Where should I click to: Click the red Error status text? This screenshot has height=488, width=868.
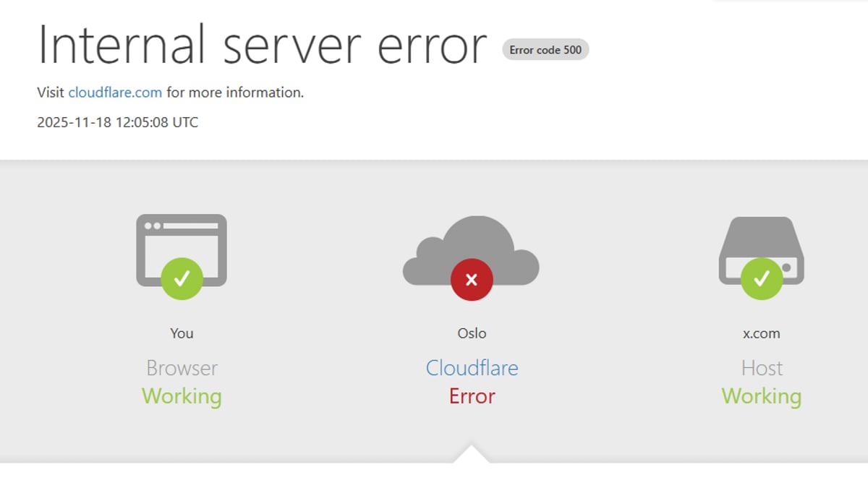pyautogui.click(x=472, y=396)
